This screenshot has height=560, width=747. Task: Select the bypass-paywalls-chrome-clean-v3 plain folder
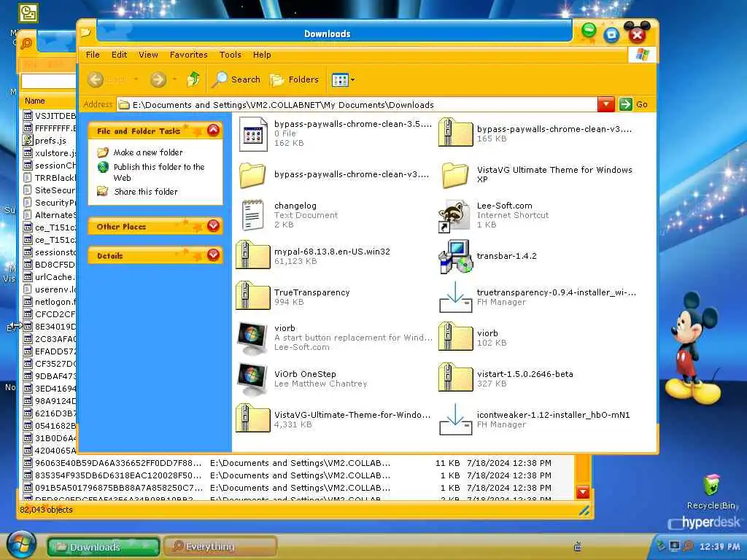pos(252,175)
